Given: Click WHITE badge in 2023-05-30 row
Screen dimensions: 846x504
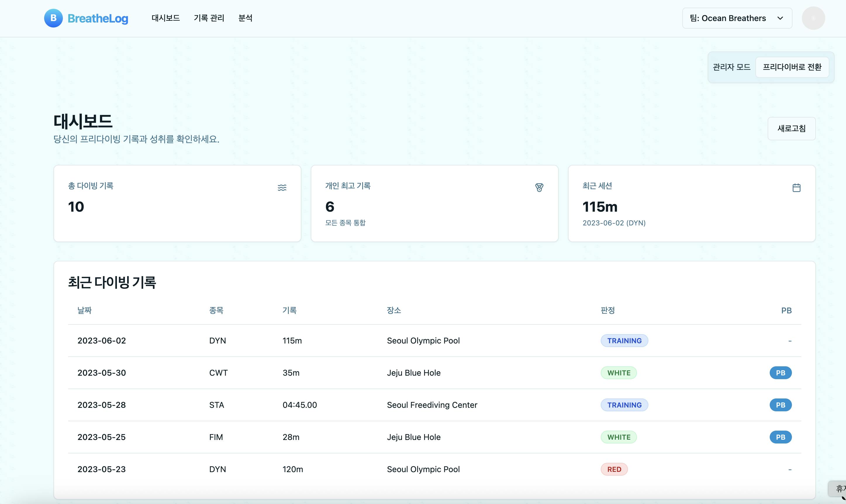Looking at the screenshot, I should [x=619, y=372].
